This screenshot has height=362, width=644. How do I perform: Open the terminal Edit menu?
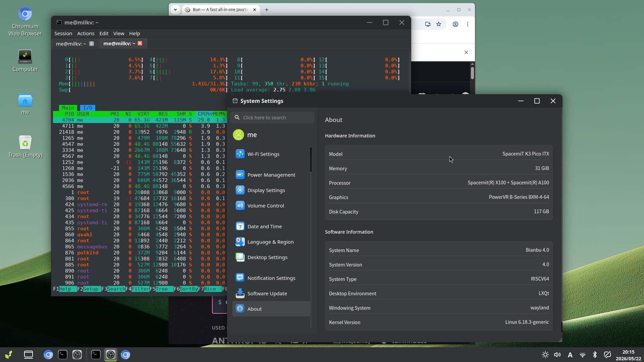pyautogui.click(x=104, y=34)
